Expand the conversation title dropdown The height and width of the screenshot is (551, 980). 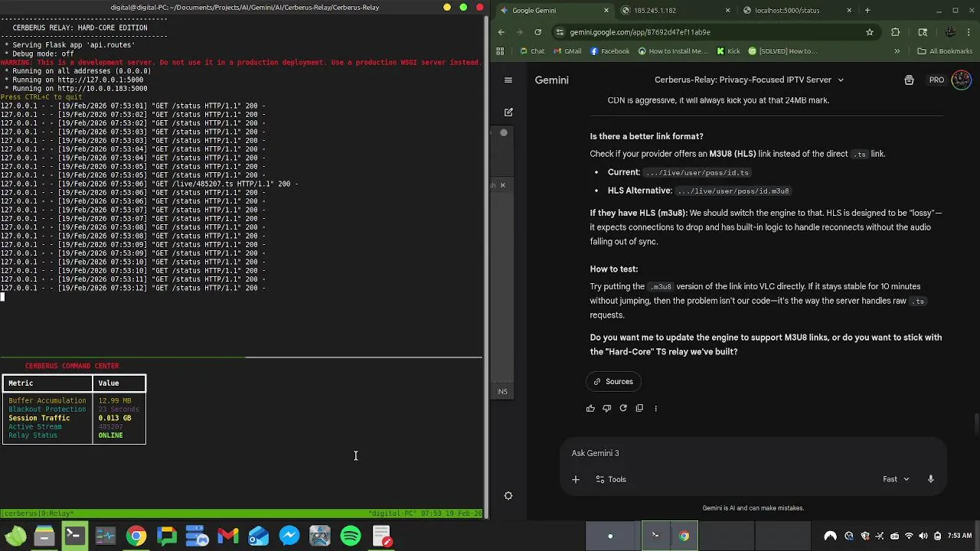click(841, 80)
